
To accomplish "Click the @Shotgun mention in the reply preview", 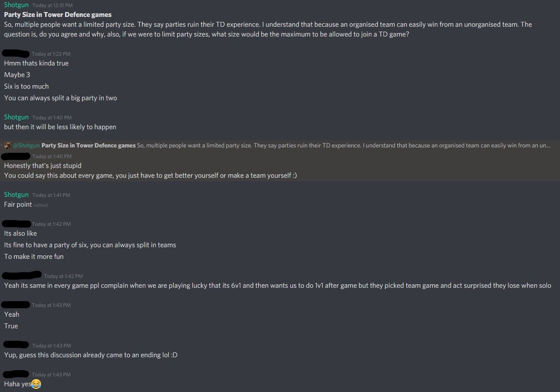I will [x=26, y=146].
